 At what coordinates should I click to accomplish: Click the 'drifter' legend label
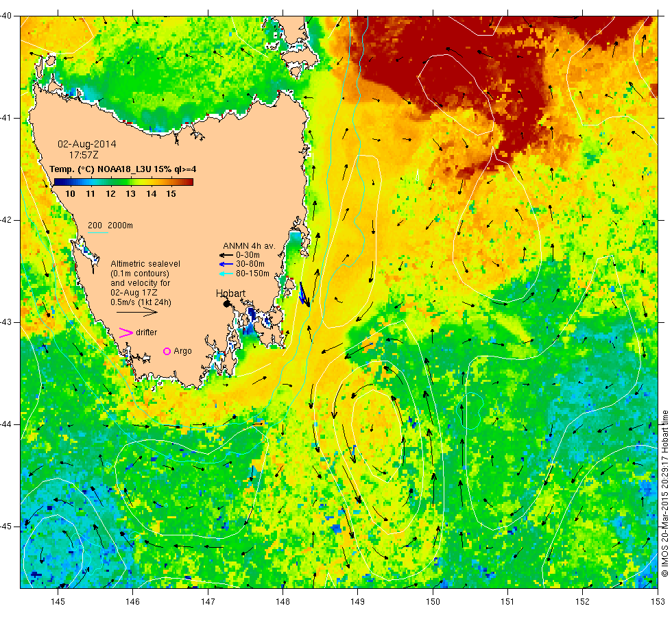(146, 332)
